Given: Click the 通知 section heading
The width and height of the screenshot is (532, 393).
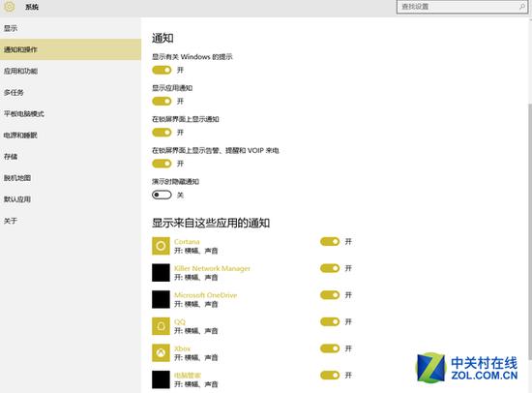Looking at the screenshot, I should click(163, 38).
